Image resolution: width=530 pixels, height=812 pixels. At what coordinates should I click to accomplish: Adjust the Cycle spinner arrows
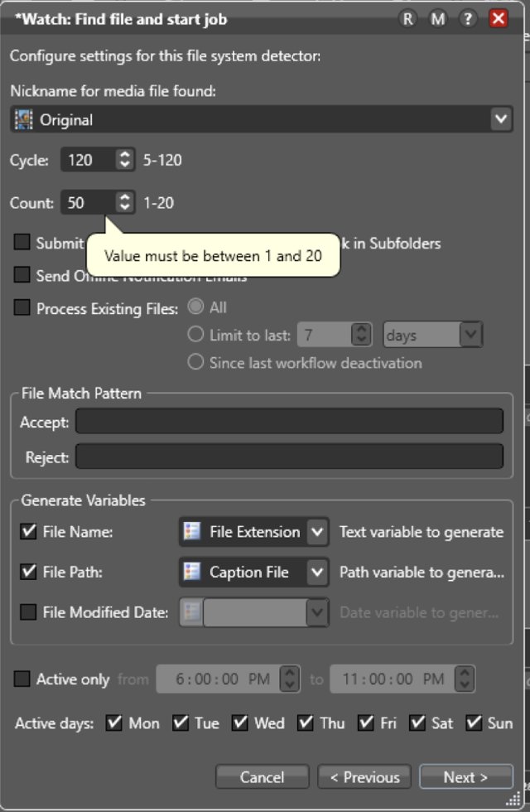point(124,159)
